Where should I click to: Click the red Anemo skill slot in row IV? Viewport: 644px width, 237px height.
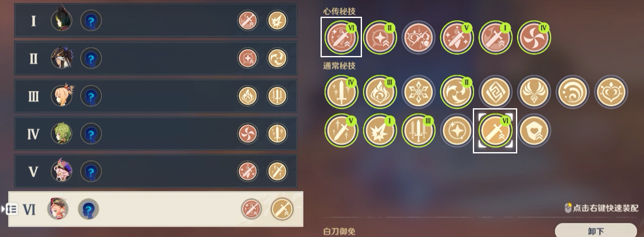pos(248,134)
